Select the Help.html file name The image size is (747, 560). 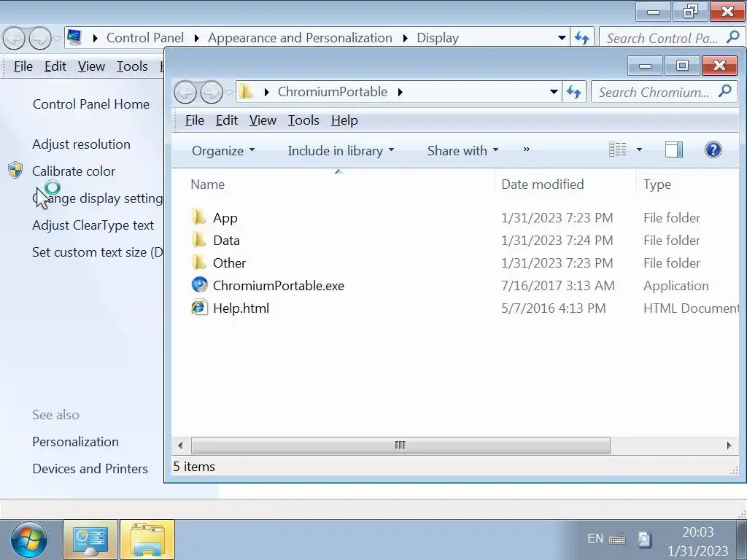[x=241, y=308]
